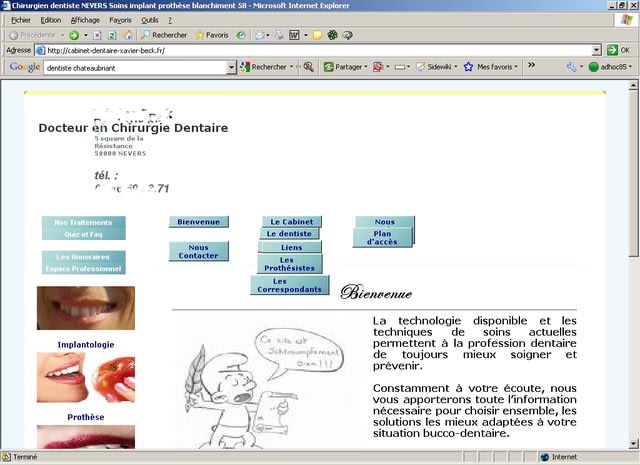Open the Les Prothésistes page link
The image size is (640, 465).
click(289, 264)
